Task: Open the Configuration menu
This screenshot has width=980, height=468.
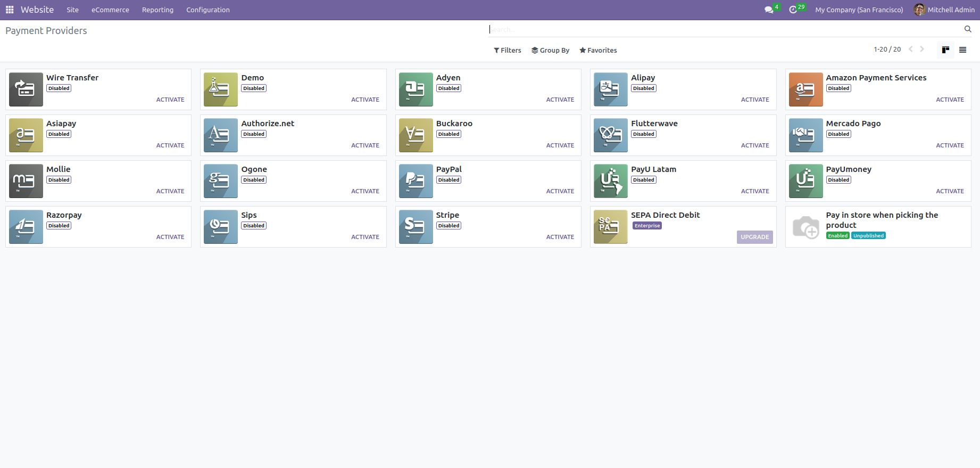Action: coord(208,10)
